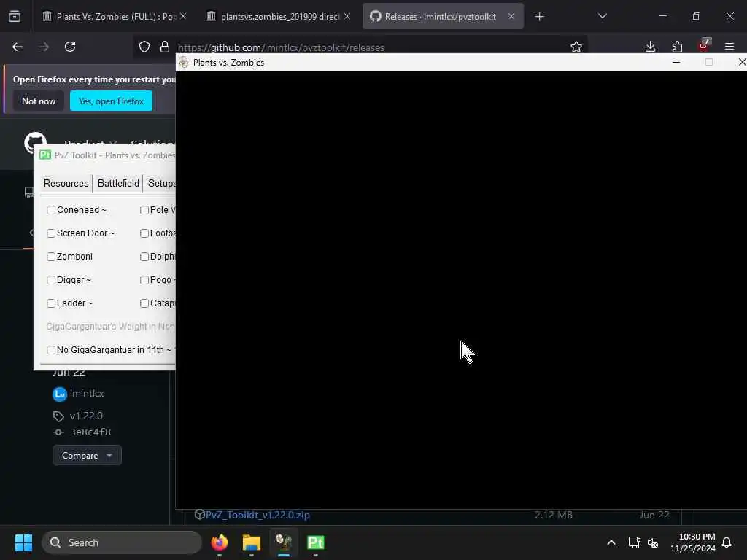Enable the Screen Door checkbox
The image size is (747, 560).
point(51,233)
